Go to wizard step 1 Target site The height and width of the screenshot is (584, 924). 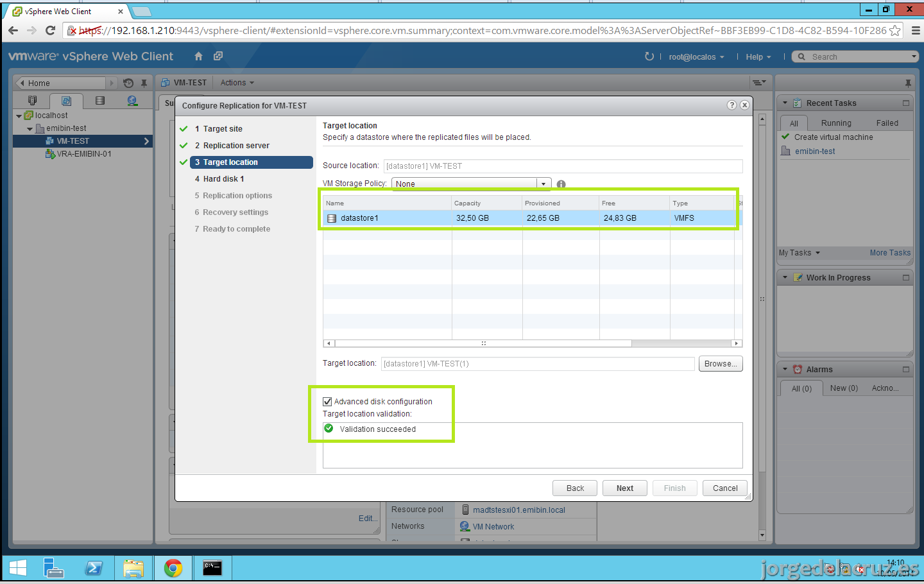(223, 129)
